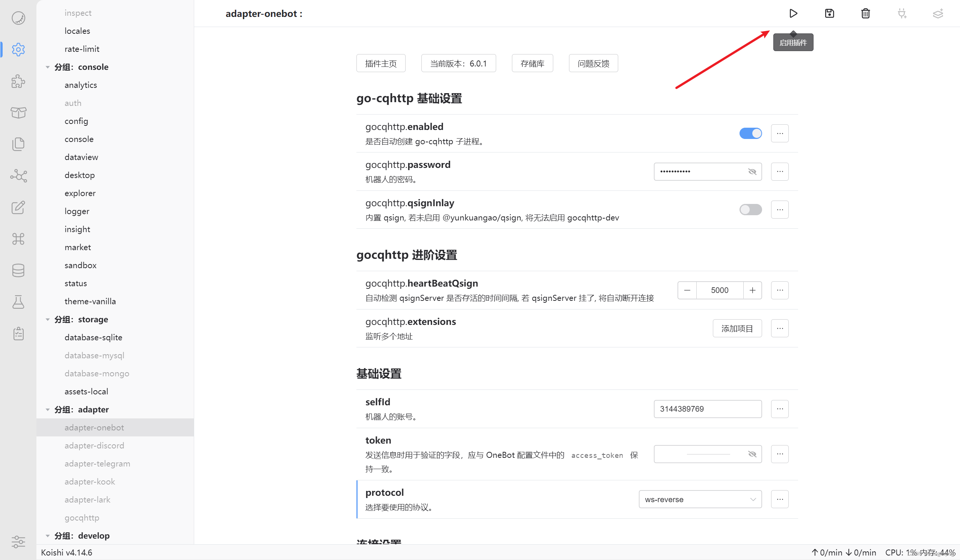The width and height of the screenshot is (960, 560).
Task: Increase heartBeatQsign with plus button
Action: [752, 290]
